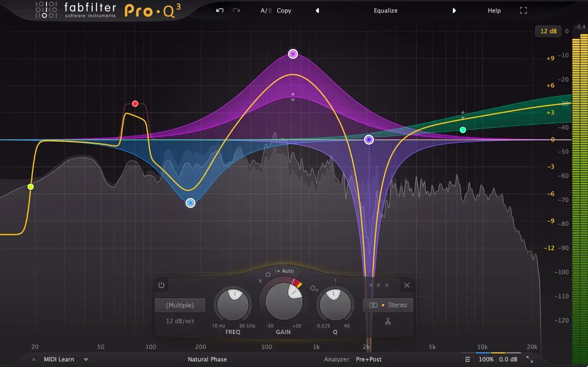Open the Help menu

coord(494,11)
